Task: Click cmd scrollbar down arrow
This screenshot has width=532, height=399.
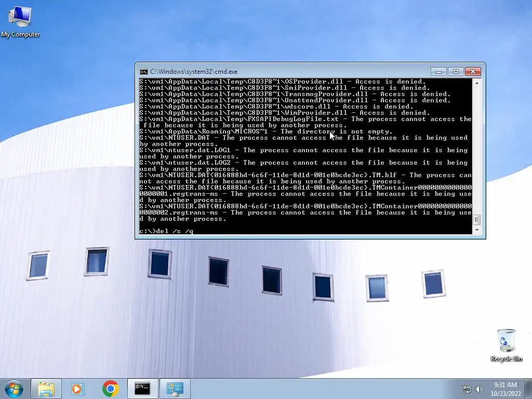Action: coord(477,230)
